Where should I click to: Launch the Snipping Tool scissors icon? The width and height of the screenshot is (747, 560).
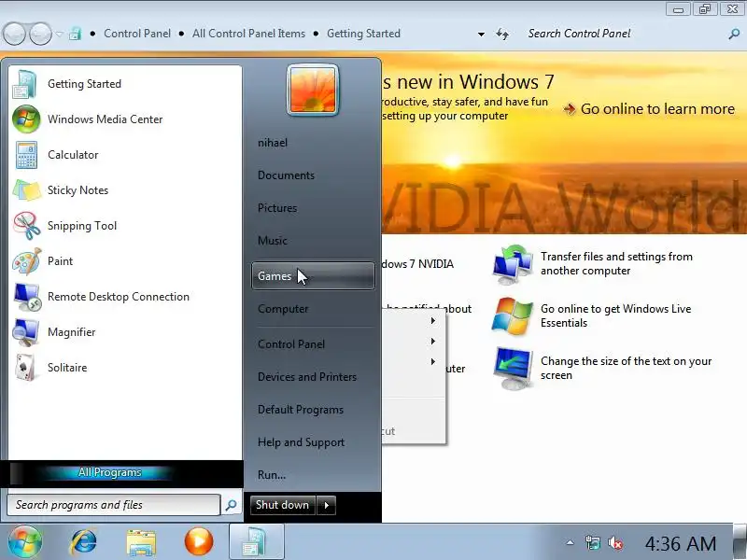(x=27, y=226)
